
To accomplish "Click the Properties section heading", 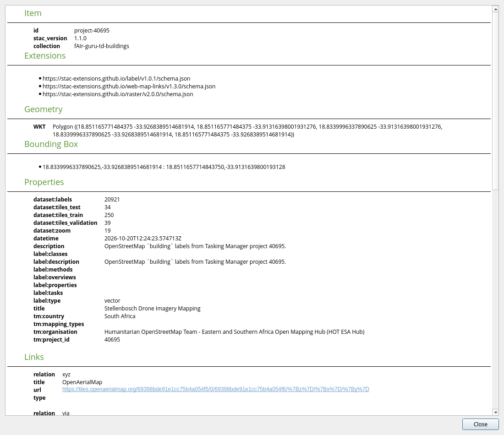I will [44, 182].
